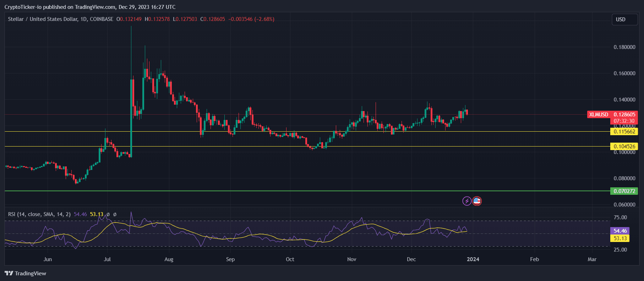Click the purple 54.46 RSI value tag

(620, 231)
